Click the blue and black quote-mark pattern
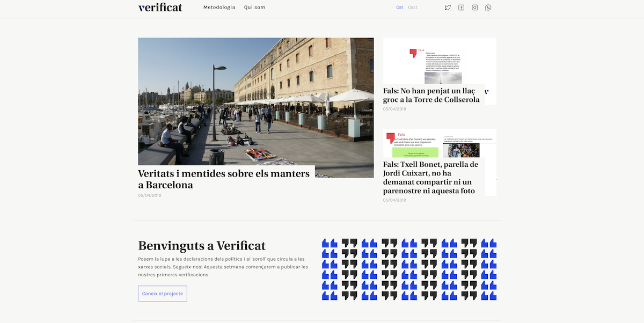This screenshot has height=323, width=644. [409, 269]
